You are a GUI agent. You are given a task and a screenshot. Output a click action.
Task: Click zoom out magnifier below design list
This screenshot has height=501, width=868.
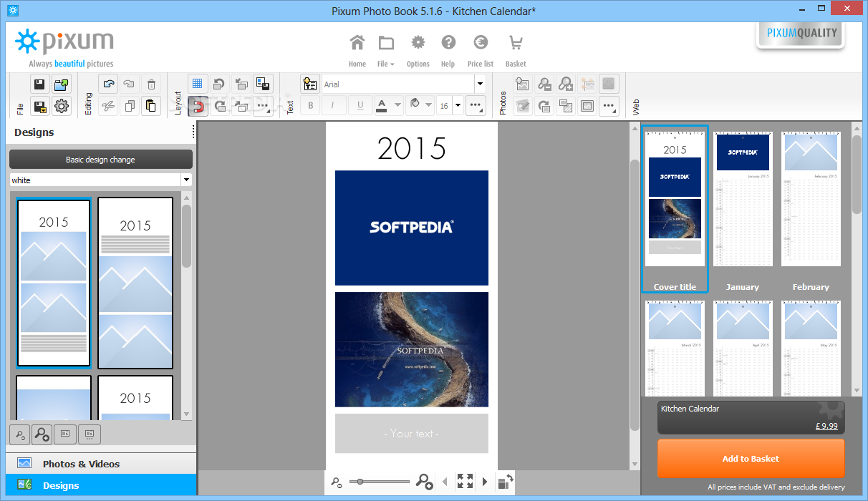click(19, 434)
